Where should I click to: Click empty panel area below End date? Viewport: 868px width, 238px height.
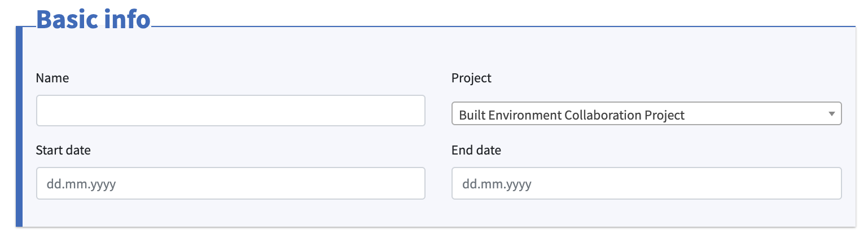click(647, 213)
